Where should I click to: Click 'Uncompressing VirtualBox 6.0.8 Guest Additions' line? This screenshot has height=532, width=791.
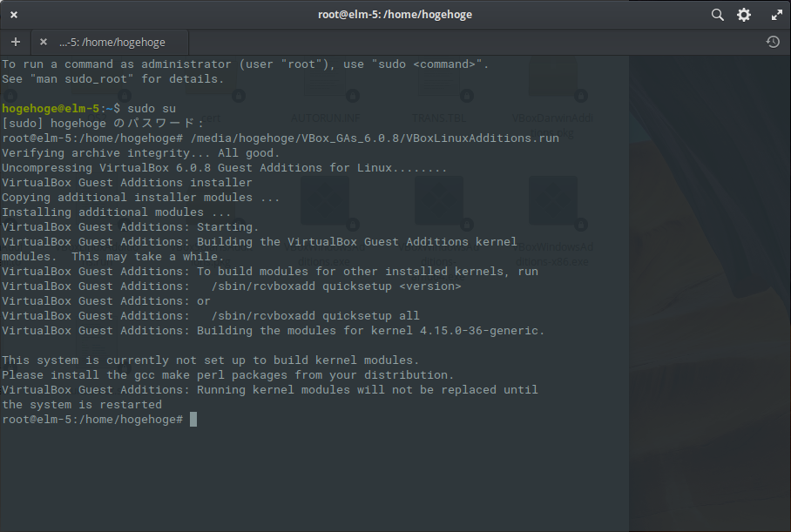pos(224,168)
